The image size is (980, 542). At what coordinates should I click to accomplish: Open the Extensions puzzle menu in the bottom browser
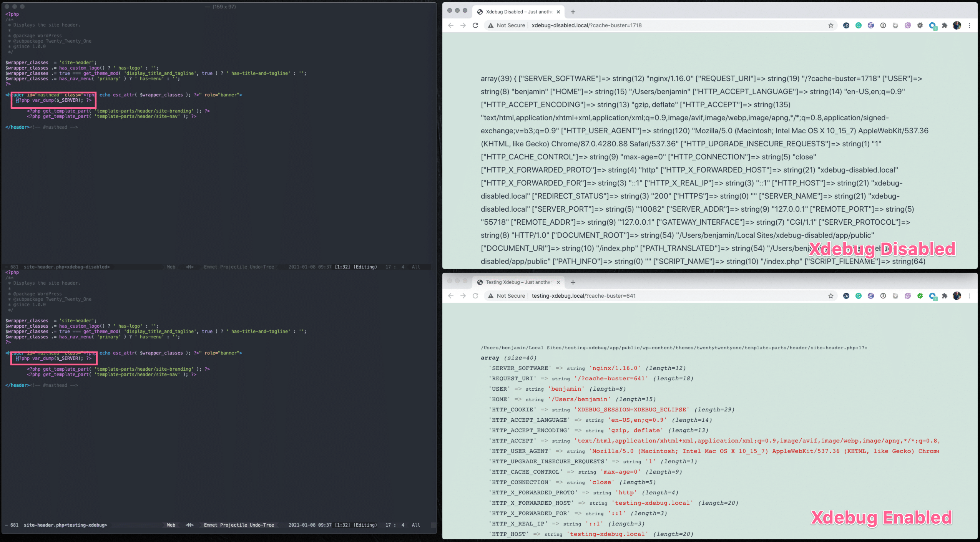click(x=945, y=296)
